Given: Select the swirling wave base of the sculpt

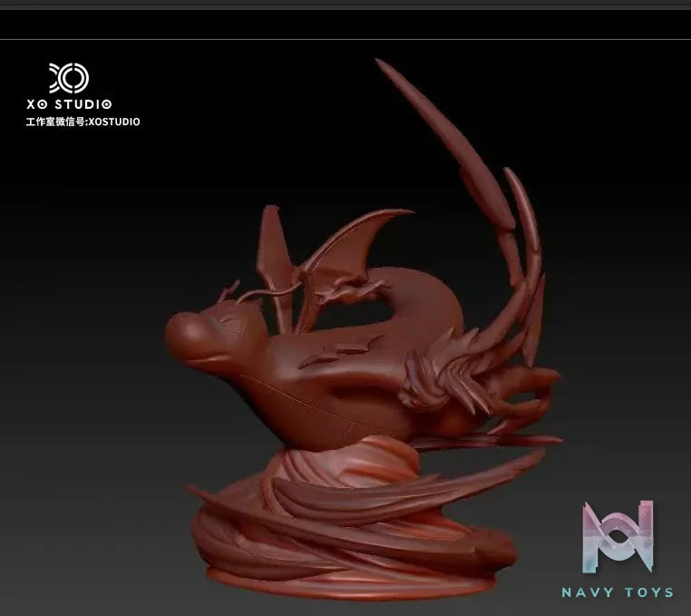Looking at the screenshot, I should click(x=353, y=518).
